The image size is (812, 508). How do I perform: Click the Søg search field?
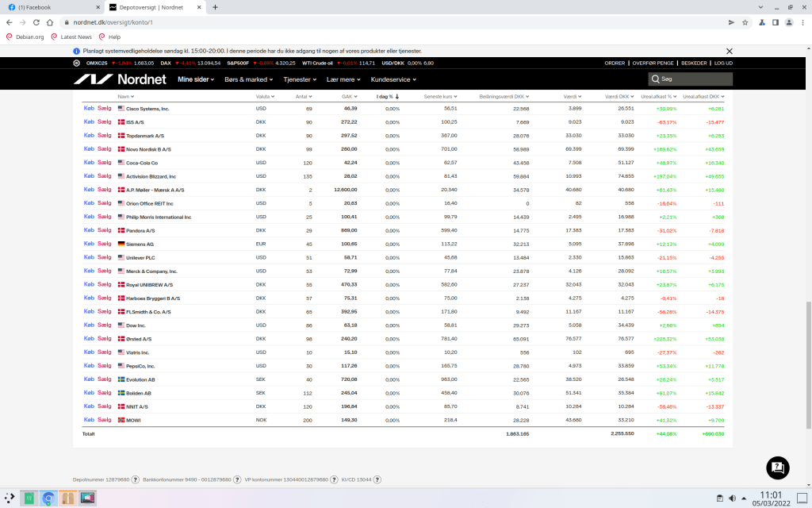pos(690,79)
